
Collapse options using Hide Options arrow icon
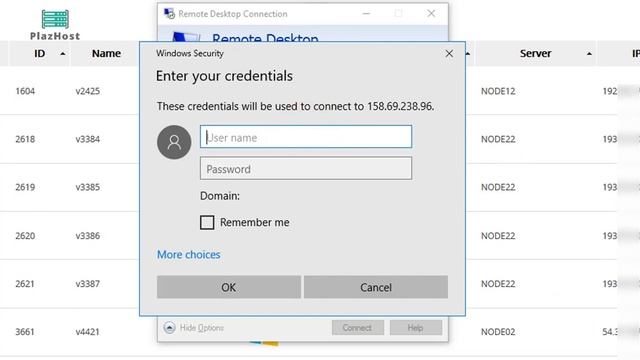(169, 327)
